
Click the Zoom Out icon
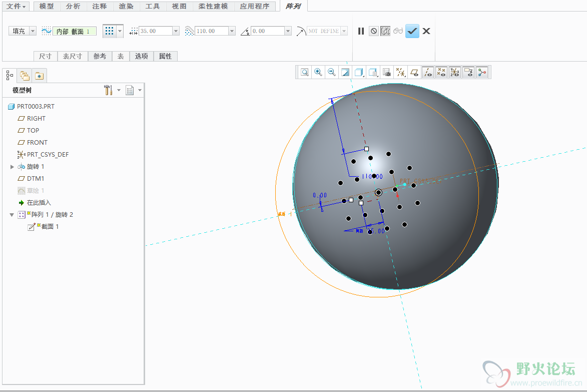coord(332,72)
